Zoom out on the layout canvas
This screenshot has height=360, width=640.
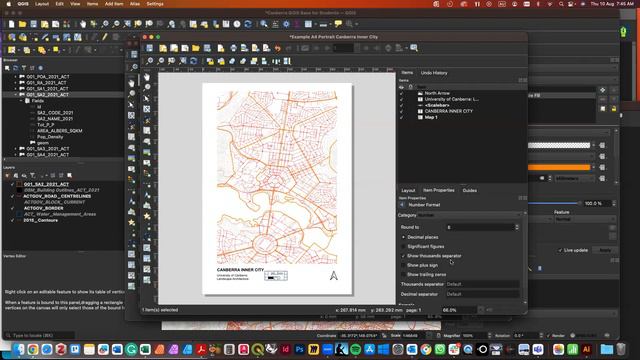tap(161, 61)
